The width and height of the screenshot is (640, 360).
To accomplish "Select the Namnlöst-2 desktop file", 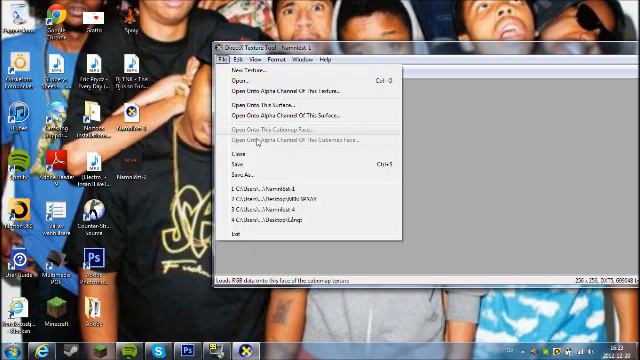I will pos(131,167).
